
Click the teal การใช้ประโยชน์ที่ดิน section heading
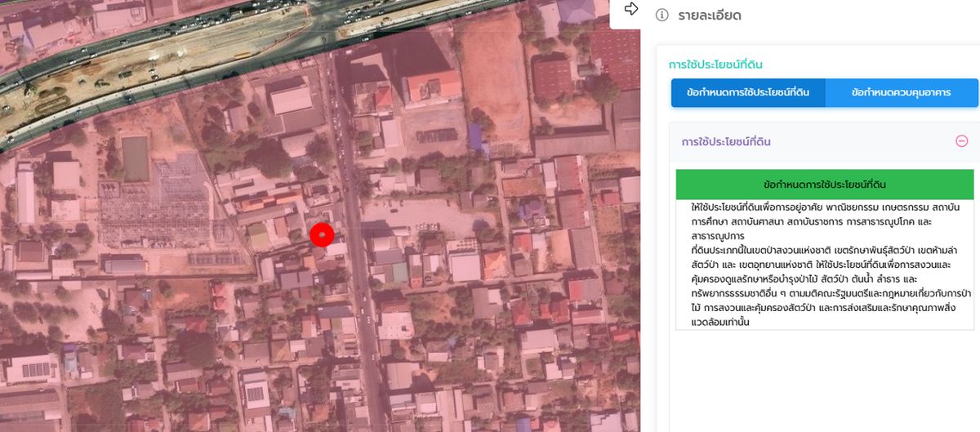point(715,65)
